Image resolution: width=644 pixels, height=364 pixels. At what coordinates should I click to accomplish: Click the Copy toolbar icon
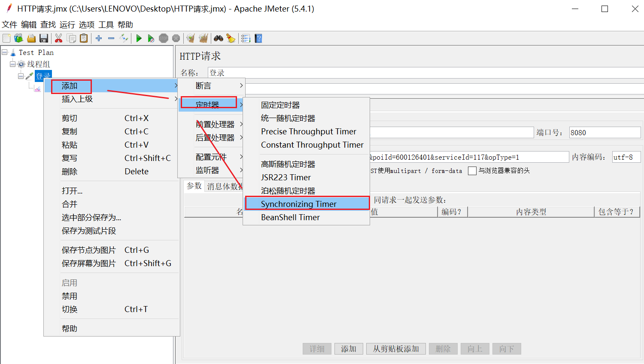tap(71, 38)
